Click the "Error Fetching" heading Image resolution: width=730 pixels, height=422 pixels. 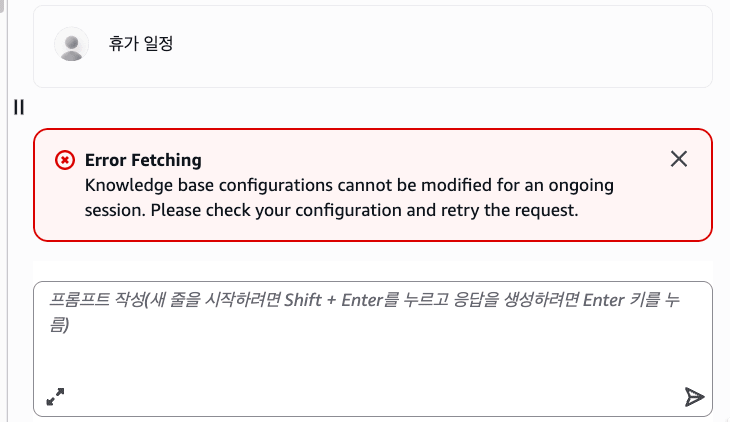[x=143, y=160]
